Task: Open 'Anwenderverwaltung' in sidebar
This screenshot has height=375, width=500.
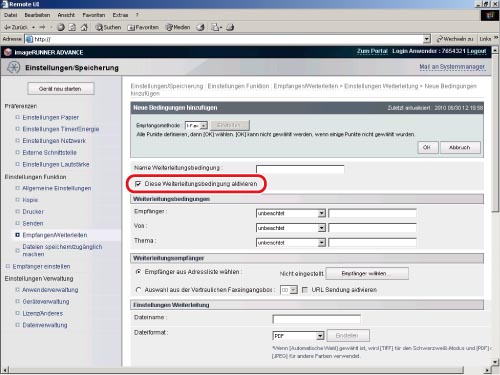Action: (50, 290)
